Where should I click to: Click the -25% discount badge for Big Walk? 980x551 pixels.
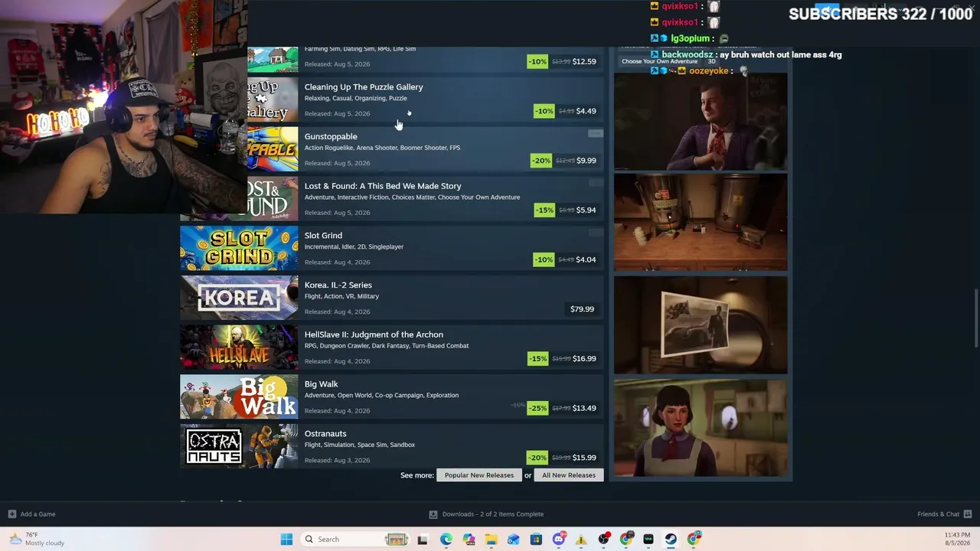point(538,408)
